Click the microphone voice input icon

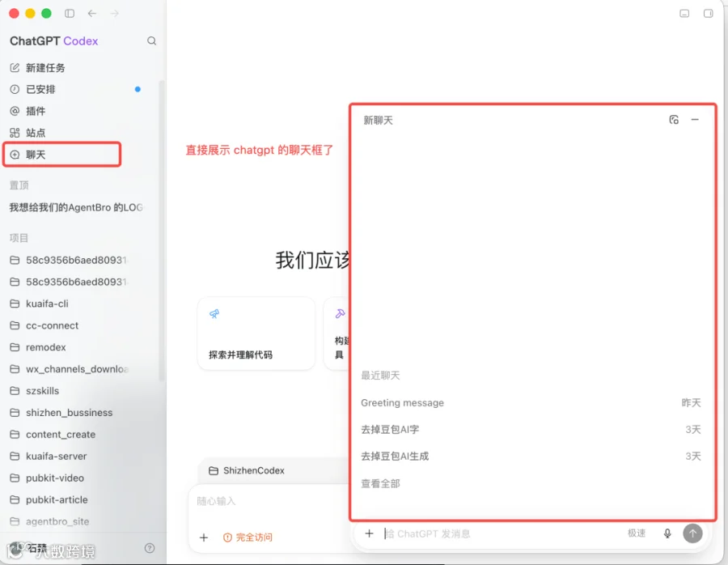click(x=667, y=533)
